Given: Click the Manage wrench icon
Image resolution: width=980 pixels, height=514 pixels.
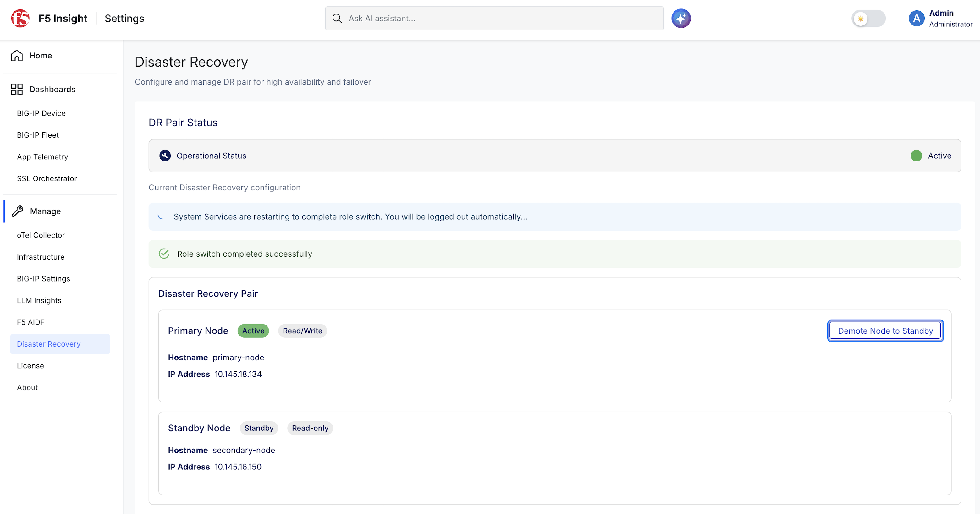Looking at the screenshot, I should 18,211.
